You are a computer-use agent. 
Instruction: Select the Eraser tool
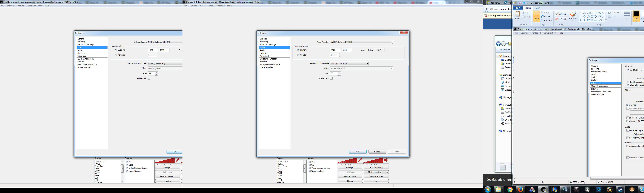[557, 19]
